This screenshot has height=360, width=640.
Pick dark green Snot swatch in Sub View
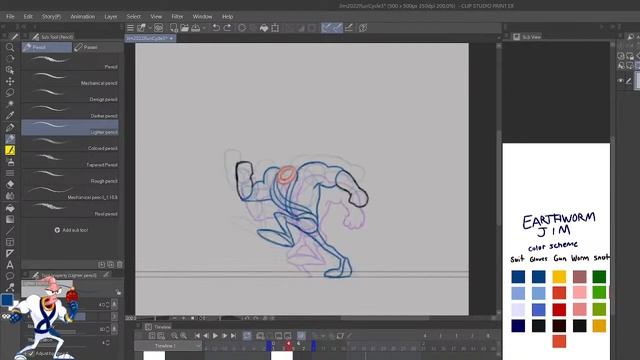(x=599, y=277)
